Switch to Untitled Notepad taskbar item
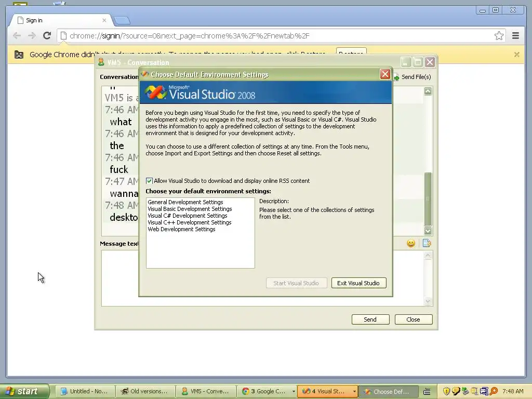 84,391
